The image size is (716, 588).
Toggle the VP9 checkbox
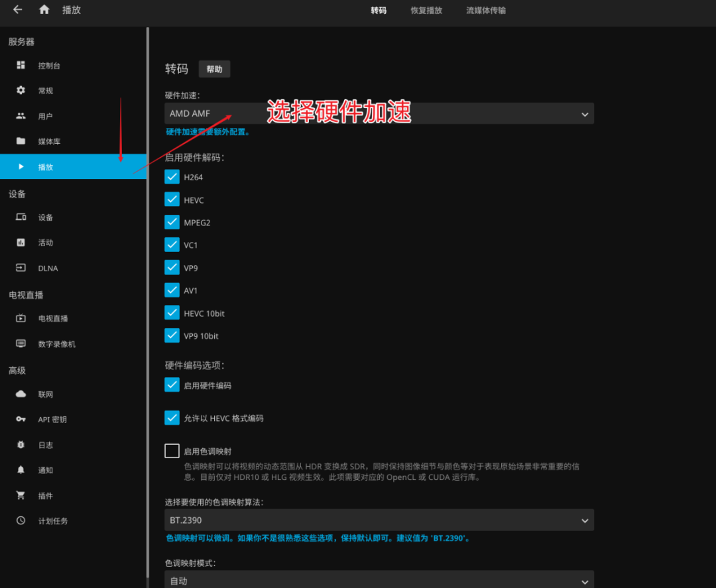pyautogui.click(x=172, y=267)
